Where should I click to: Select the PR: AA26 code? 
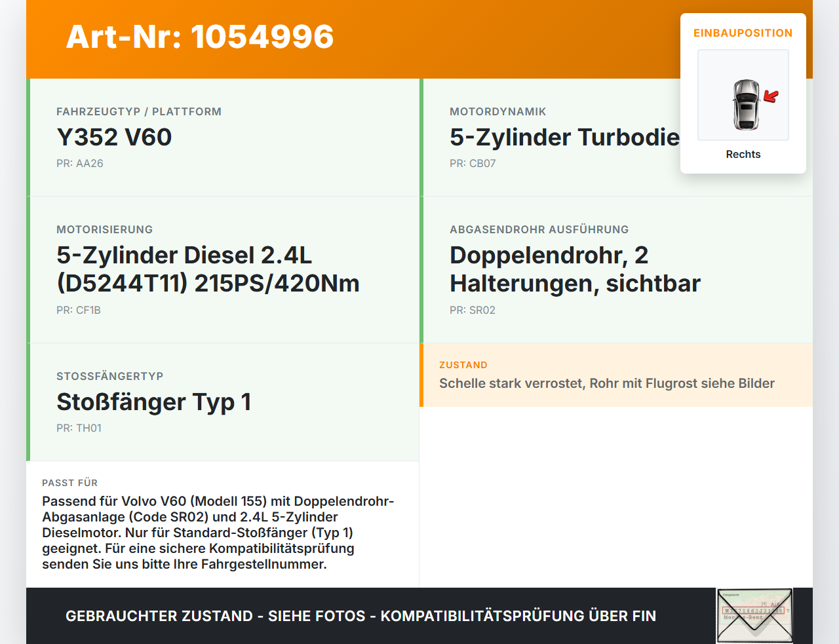click(80, 163)
